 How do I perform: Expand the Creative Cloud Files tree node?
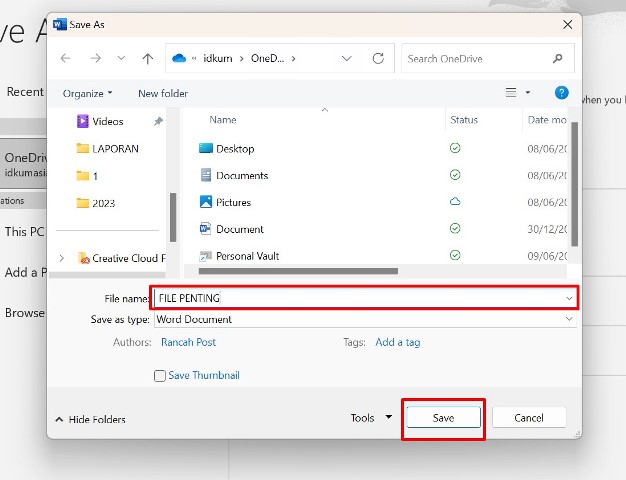point(62,258)
